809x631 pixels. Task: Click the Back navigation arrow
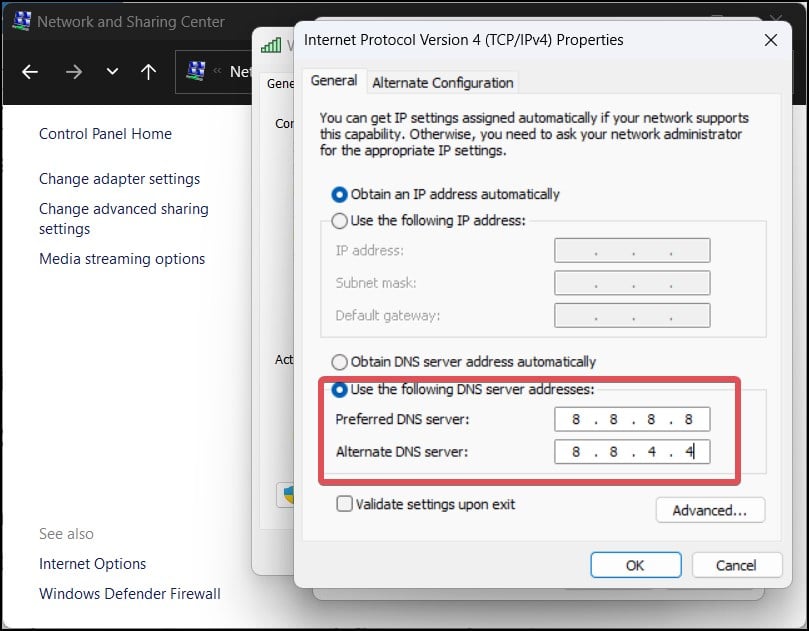[29, 71]
